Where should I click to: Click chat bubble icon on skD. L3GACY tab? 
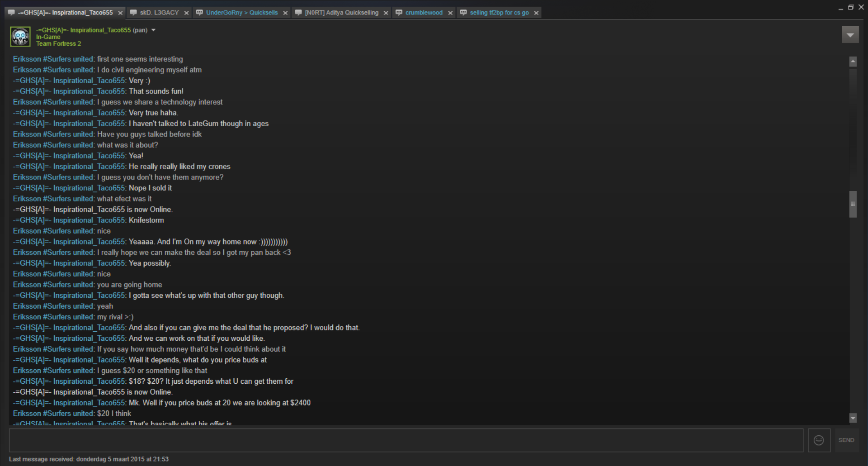pyautogui.click(x=133, y=13)
